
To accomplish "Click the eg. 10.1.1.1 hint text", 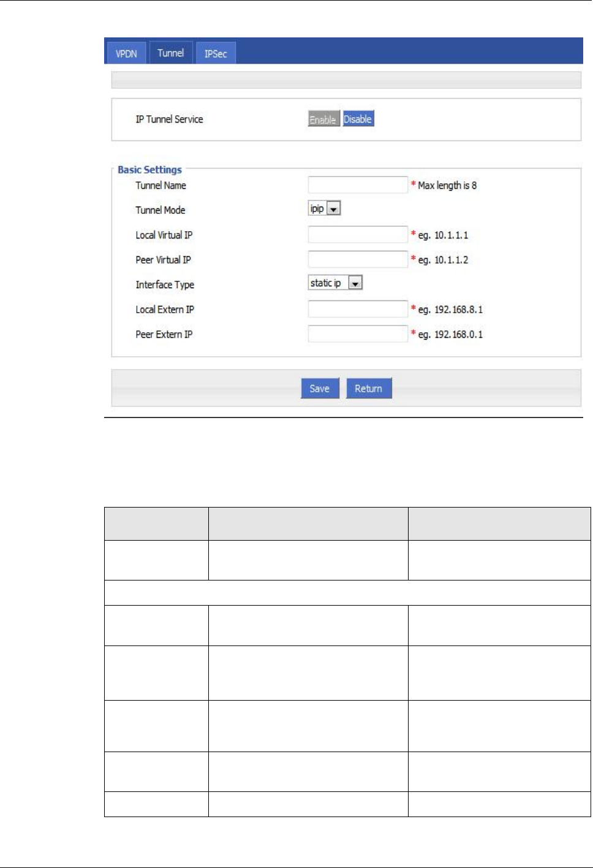I will [443, 235].
